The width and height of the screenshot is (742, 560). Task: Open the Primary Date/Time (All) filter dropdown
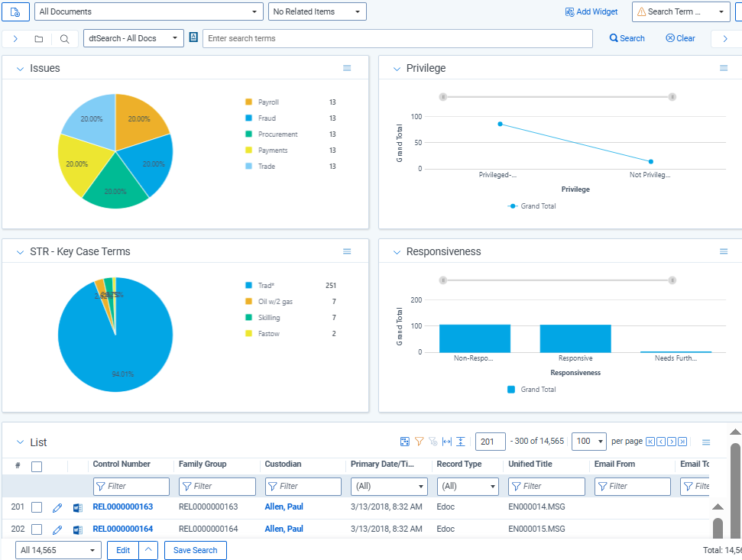(389, 486)
